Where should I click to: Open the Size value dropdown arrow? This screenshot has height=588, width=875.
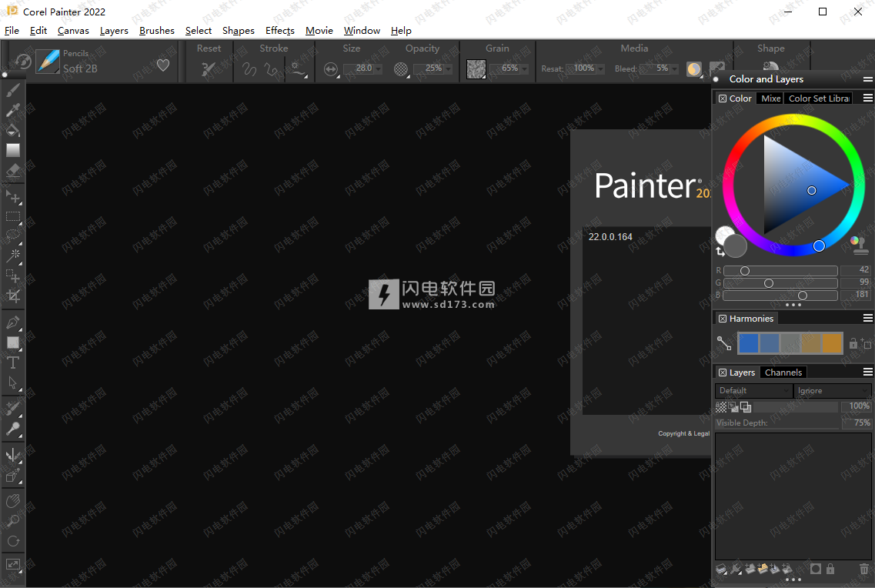(x=379, y=69)
